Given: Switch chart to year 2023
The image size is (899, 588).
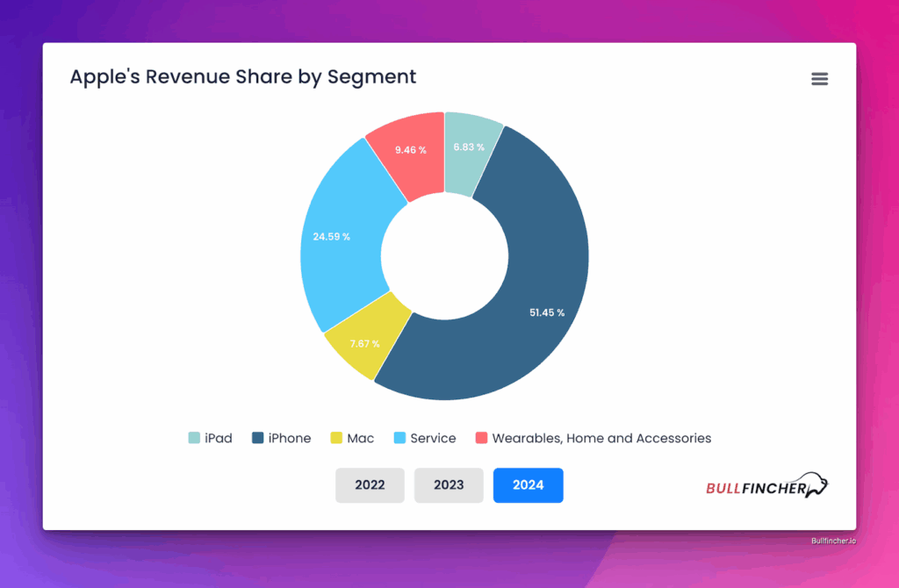Looking at the screenshot, I should (449, 485).
